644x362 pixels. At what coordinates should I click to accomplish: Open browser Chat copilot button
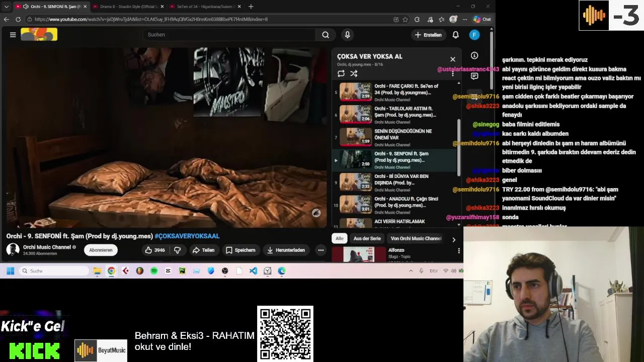click(x=482, y=19)
